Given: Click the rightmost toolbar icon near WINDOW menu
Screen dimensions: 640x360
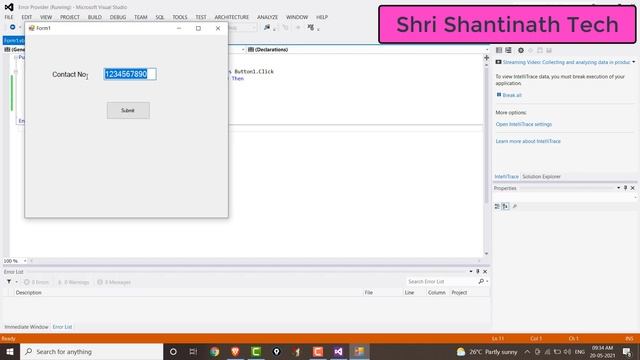Looking at the screenshot, I should point(311,27).
